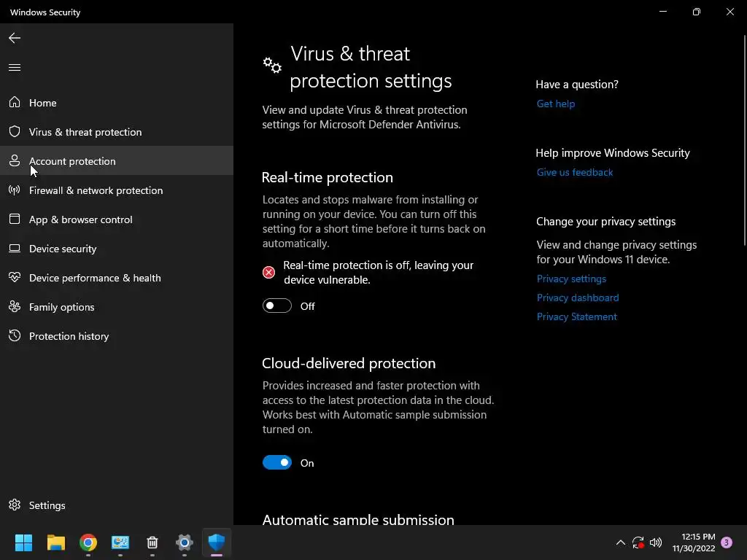Go to App & browser control
The height and width of the screenshot is (560, 747).
click(x=80, y=219)
